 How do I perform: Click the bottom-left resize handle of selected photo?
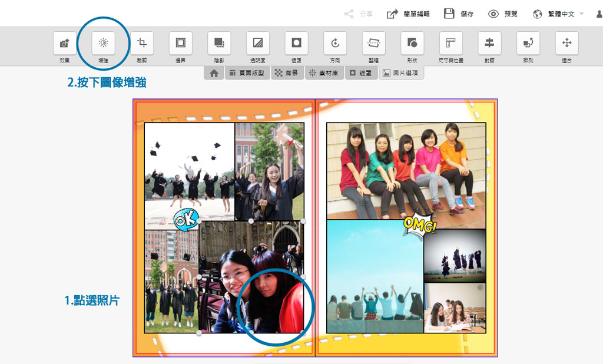[x=199, y=332]
